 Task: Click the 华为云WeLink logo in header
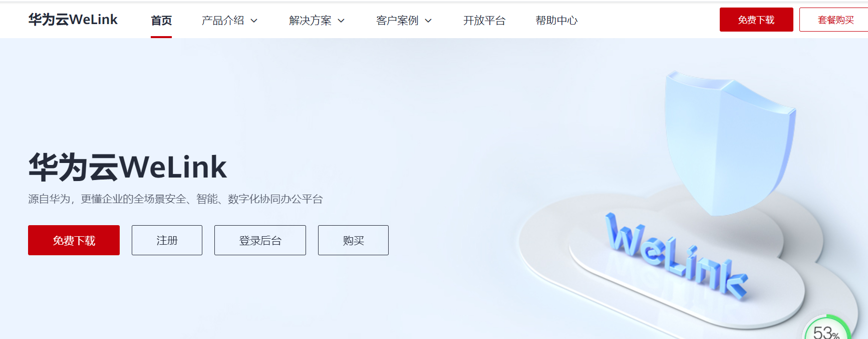pyautogui.click(x=73, y=20)
